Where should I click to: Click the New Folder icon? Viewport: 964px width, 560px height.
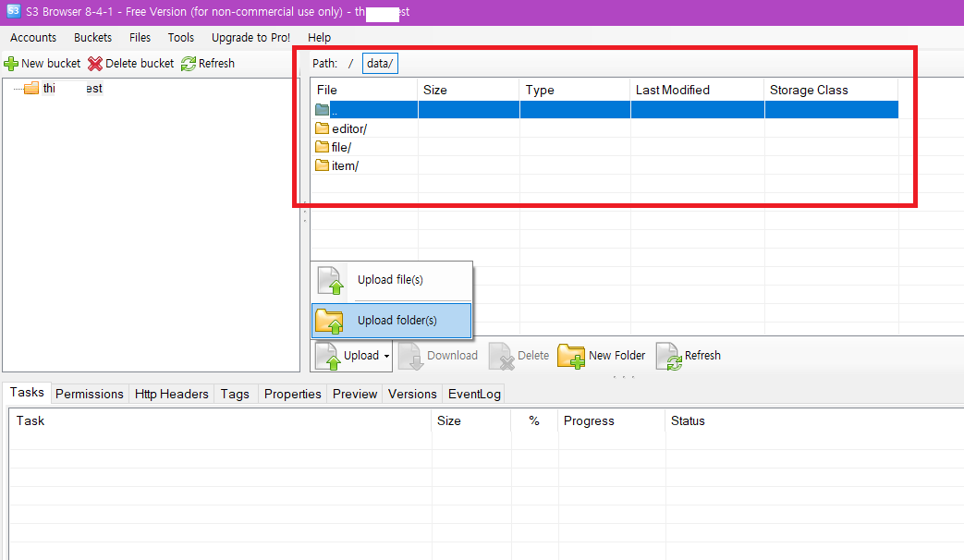point(571,356)
